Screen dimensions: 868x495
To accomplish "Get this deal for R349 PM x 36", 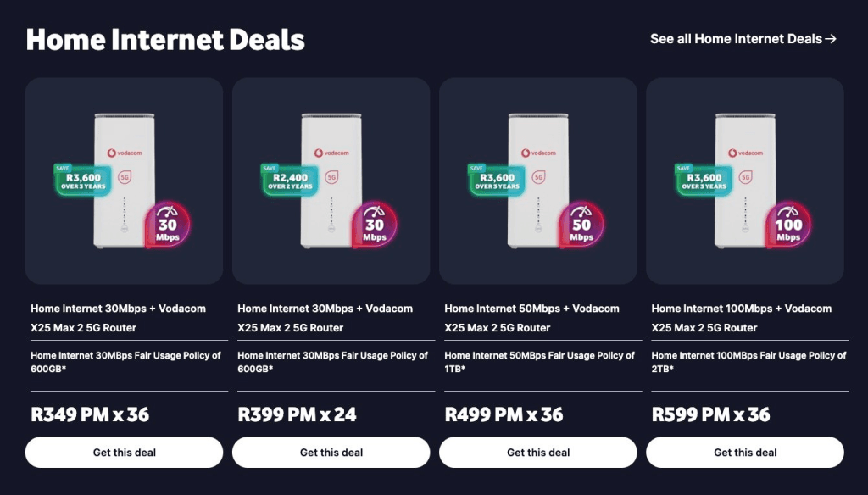I will pyautogui.click(x=125, y=453).
